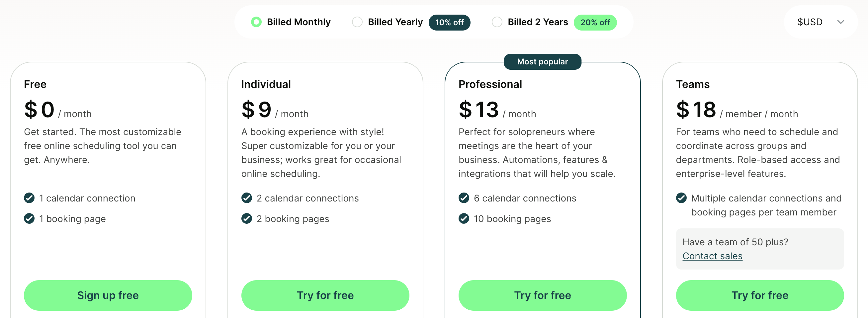Viewport: 868px width, 318px height.
Task: Click the checkmark beside 10 booking pages
Action: (x=464, y=219)
